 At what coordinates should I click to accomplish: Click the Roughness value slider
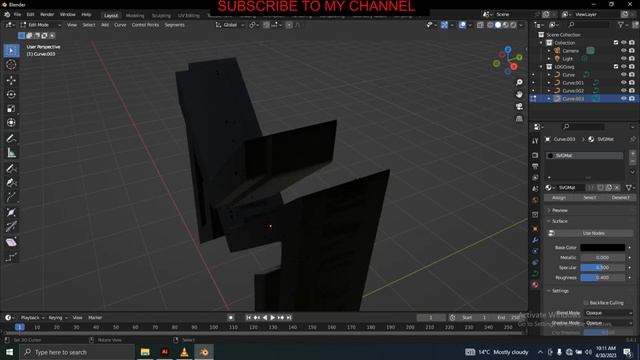point(602,278)
